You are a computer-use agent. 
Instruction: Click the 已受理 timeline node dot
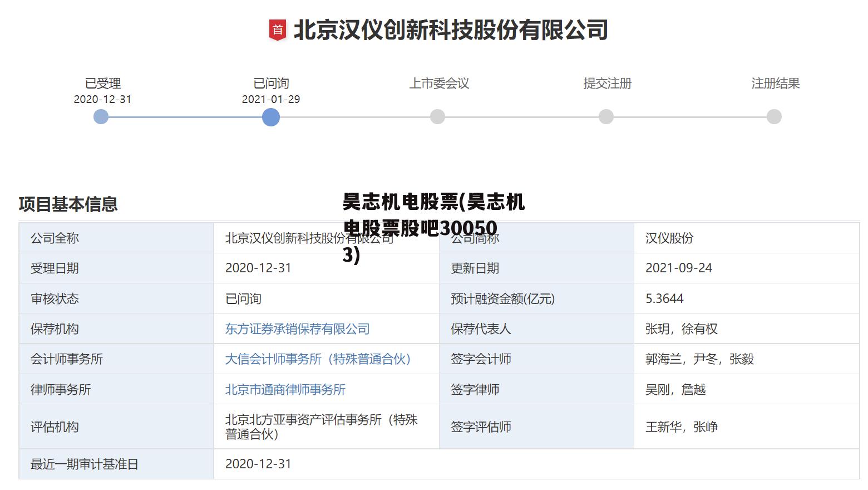[x=101, y=117]
